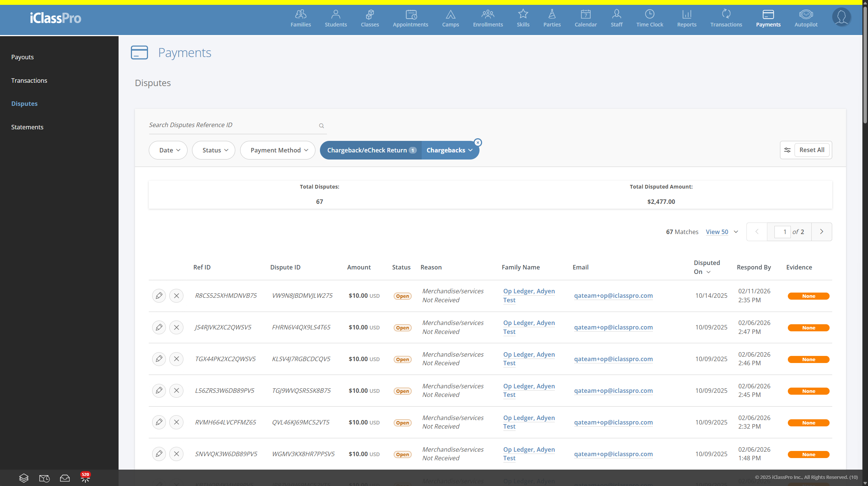Toggle off the Open status on first dispute row

(x=402, y=296)
